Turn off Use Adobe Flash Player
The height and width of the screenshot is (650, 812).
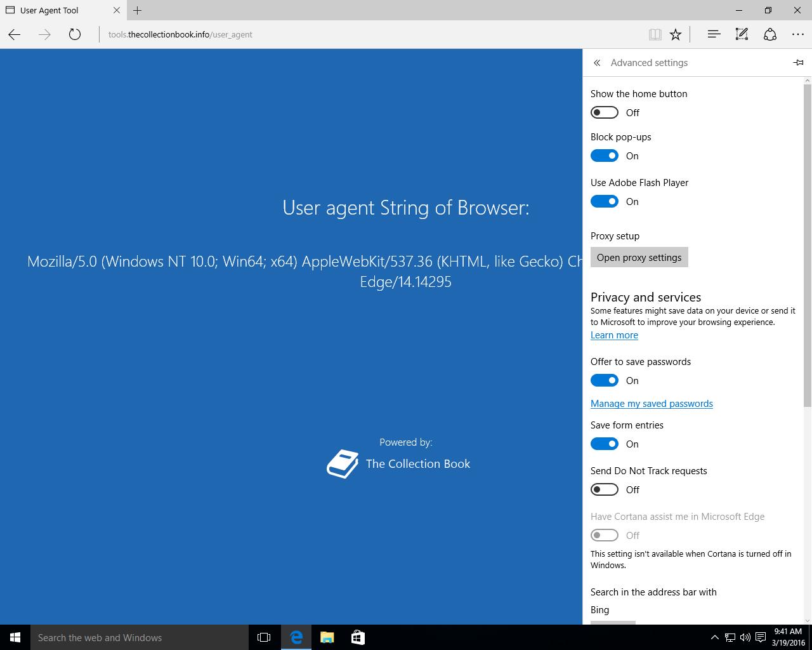point(604,201)
